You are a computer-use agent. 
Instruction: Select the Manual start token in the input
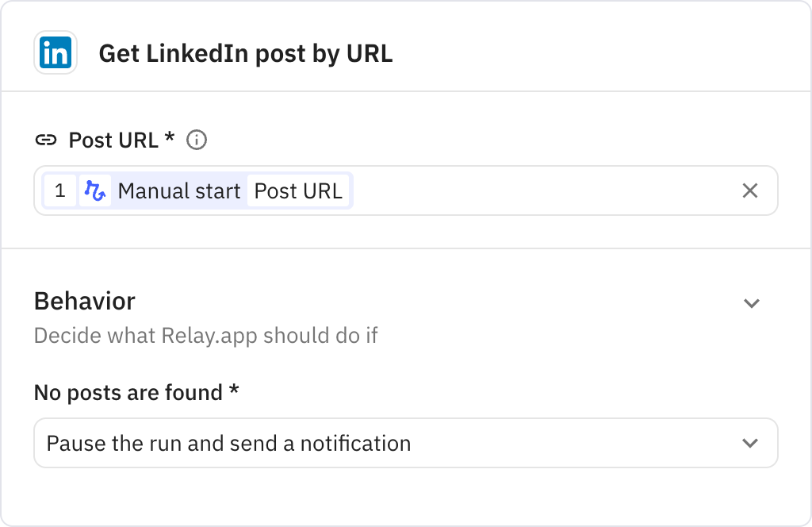[x=178, y=190]
